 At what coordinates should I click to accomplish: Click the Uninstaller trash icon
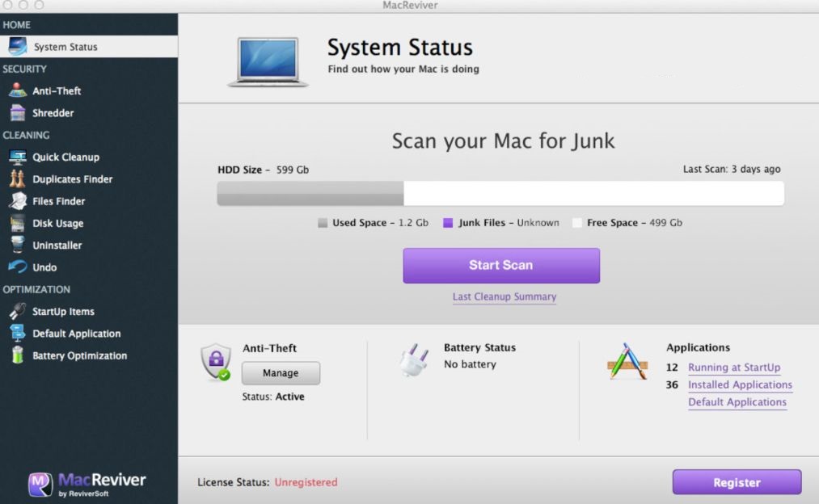pos(17,245)
